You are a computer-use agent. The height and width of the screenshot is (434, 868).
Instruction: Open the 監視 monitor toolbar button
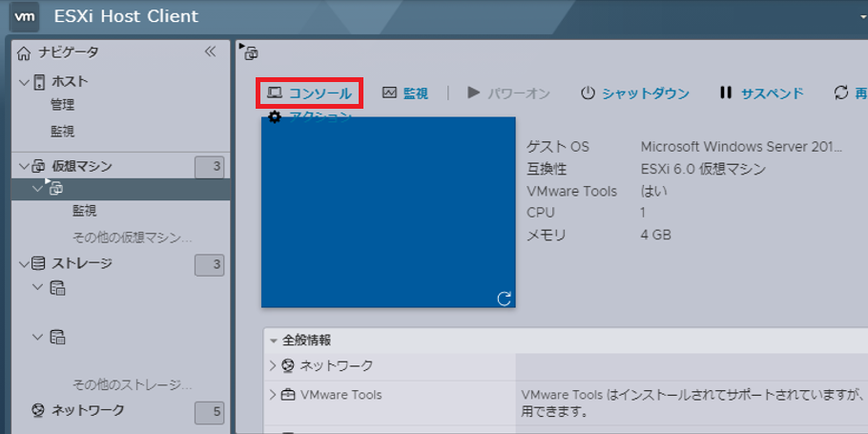pyautogui.click(x=405, y=93)
